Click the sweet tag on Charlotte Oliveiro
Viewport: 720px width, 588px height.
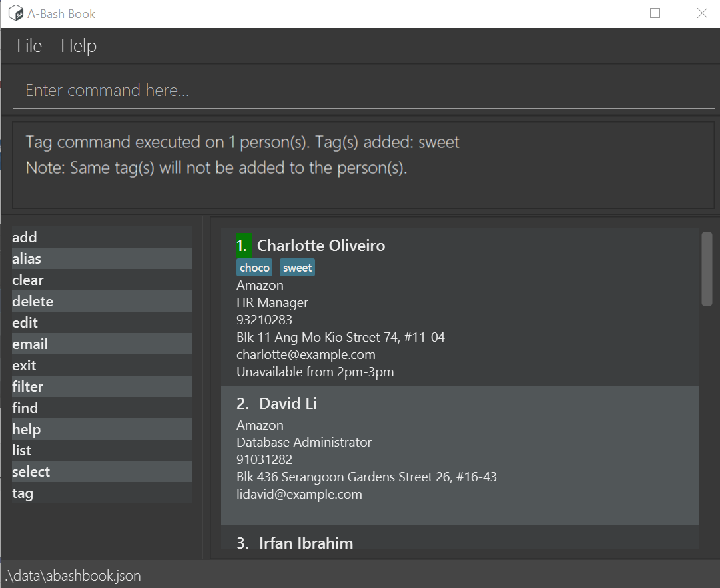[297, 268]
